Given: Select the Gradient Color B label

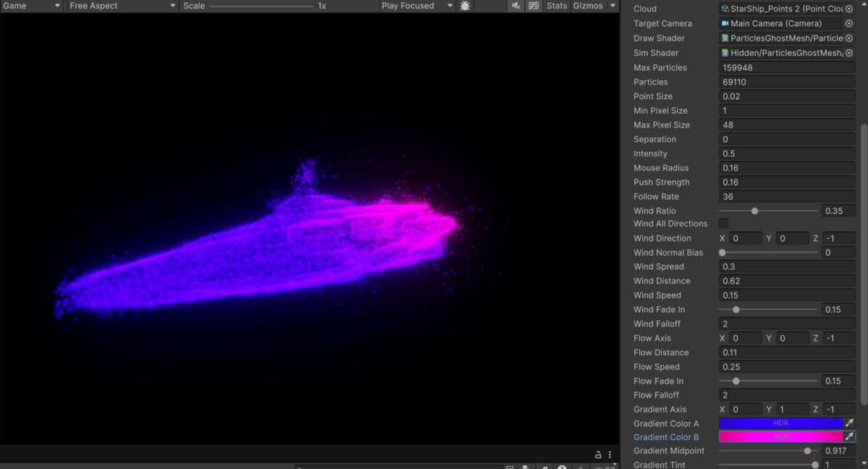Looking at the screenshot, I should coord(666,437).
